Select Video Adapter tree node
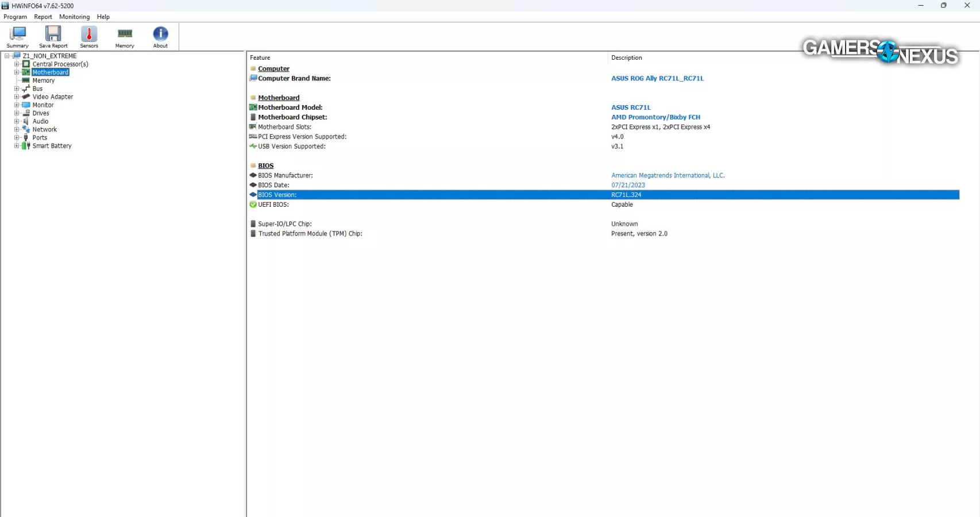Screen dimensions: 980x517 point(52,97)
